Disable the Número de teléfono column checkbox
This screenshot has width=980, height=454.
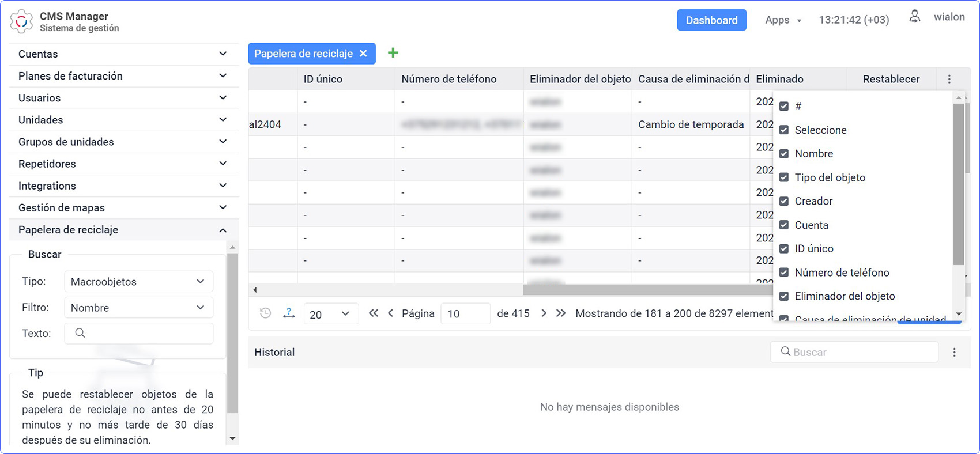(784, 273)
